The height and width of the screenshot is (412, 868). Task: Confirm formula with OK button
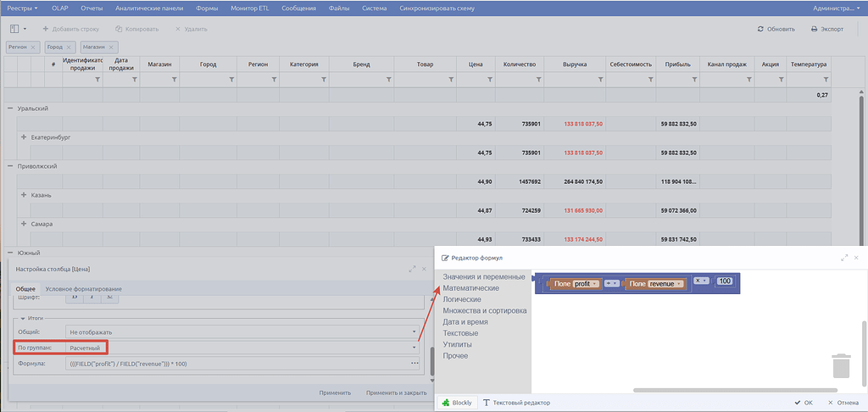coord(804,403)
